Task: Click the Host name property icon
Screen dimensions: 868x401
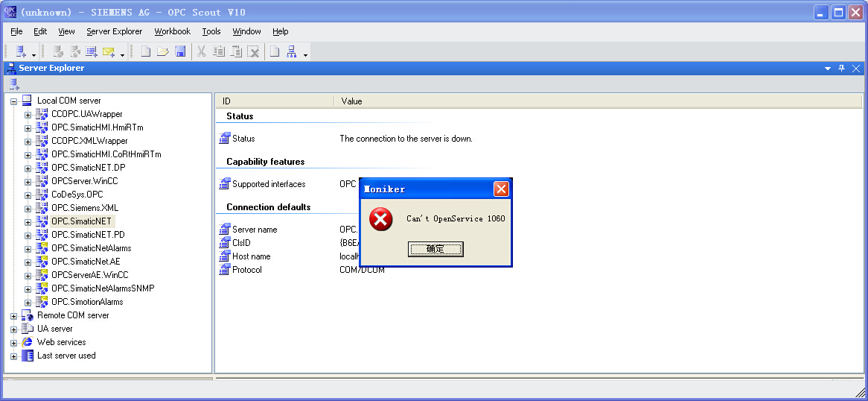Action: [x=224, y=256]
